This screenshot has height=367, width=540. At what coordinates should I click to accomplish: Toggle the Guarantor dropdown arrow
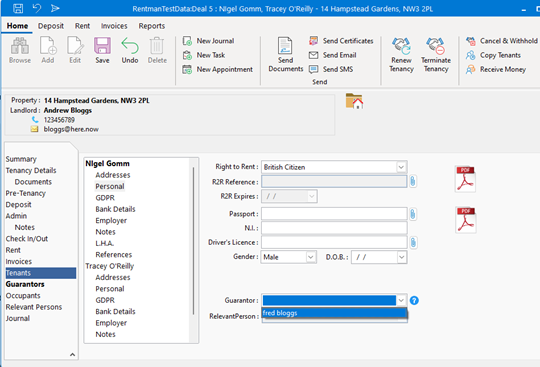[x=401, y=300]
